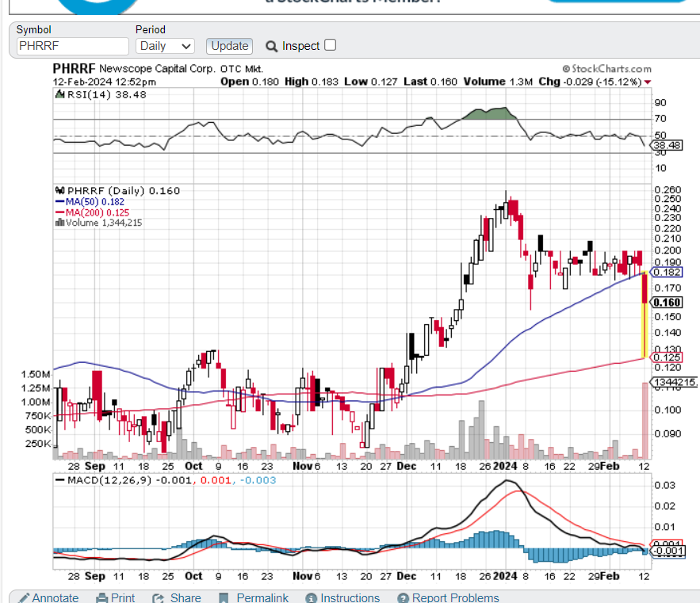Viewport: 700px width, 603px height.
Task: Click the printer icon beside Print
Action: point(102,597)
